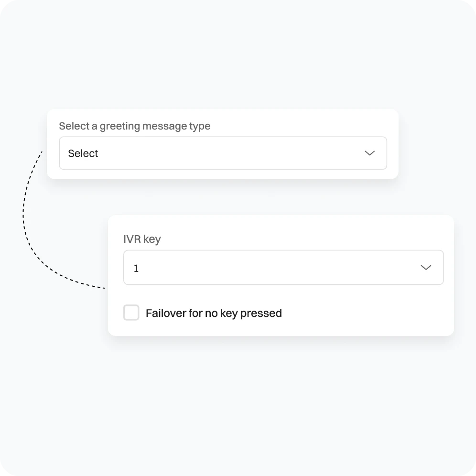Click the "Select a greeting message type" label
The width and height of the screenshot is (476, 476).
(134, 126)
